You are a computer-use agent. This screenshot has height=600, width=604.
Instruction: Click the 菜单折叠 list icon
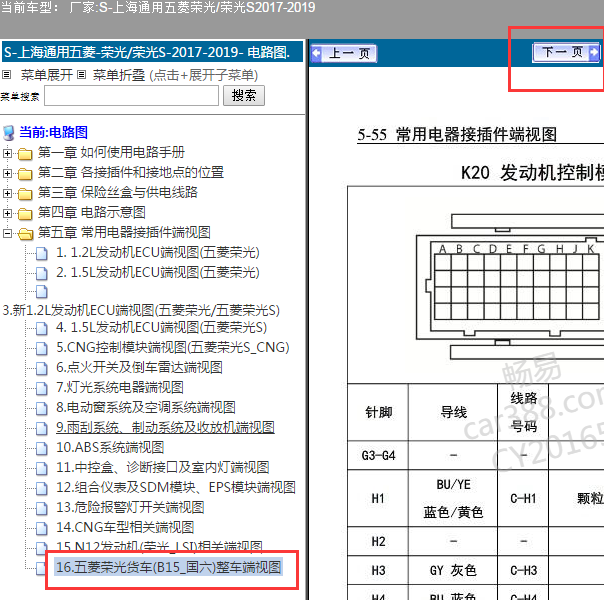click(x=81, y=75)
